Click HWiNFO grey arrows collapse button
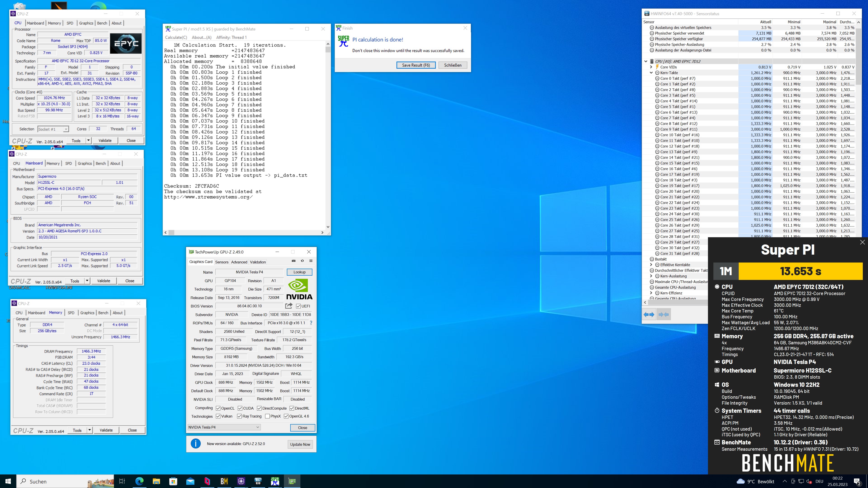The image size is (868, 488). (663, 314)
